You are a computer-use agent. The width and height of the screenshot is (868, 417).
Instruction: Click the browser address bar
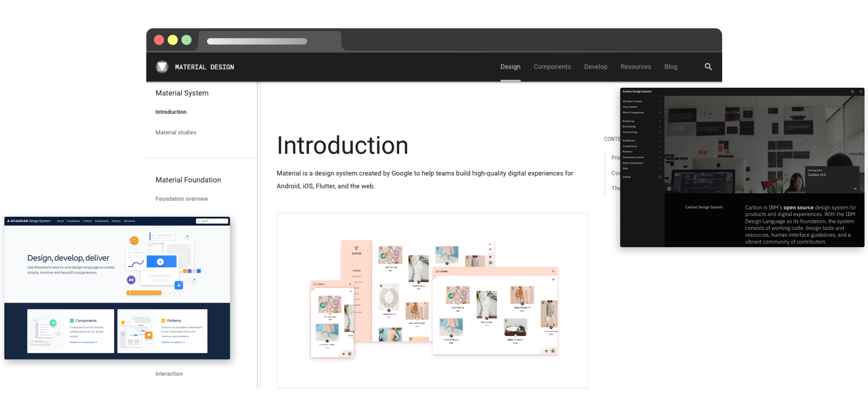[x=257, y=41]
